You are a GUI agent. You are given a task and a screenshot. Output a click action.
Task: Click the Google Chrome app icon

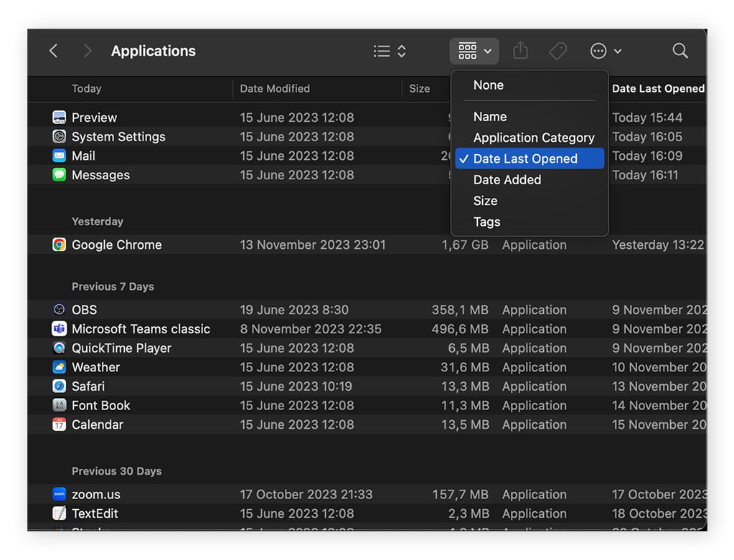[x=59, y=245]
